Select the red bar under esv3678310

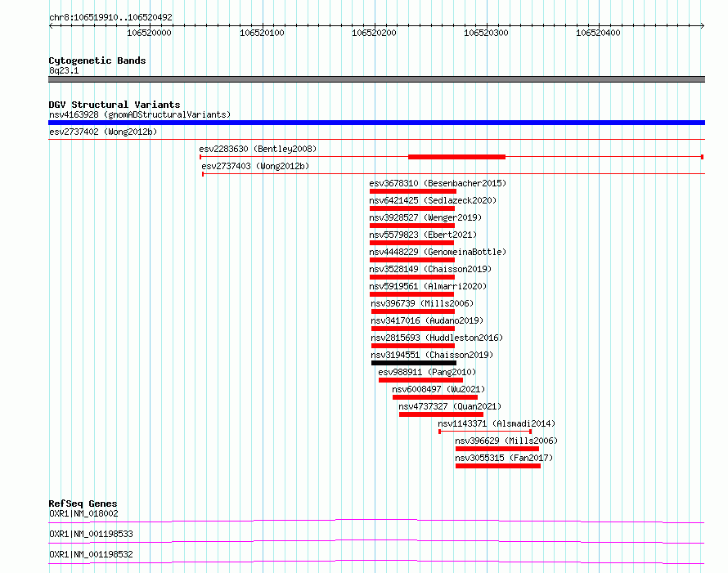(413, 191)
